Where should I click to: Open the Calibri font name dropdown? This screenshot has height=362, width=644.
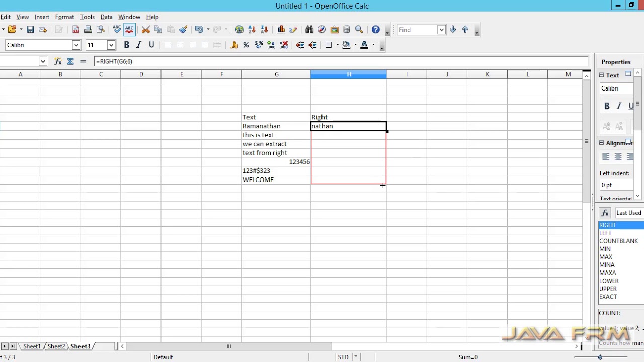tap(76, 45)
